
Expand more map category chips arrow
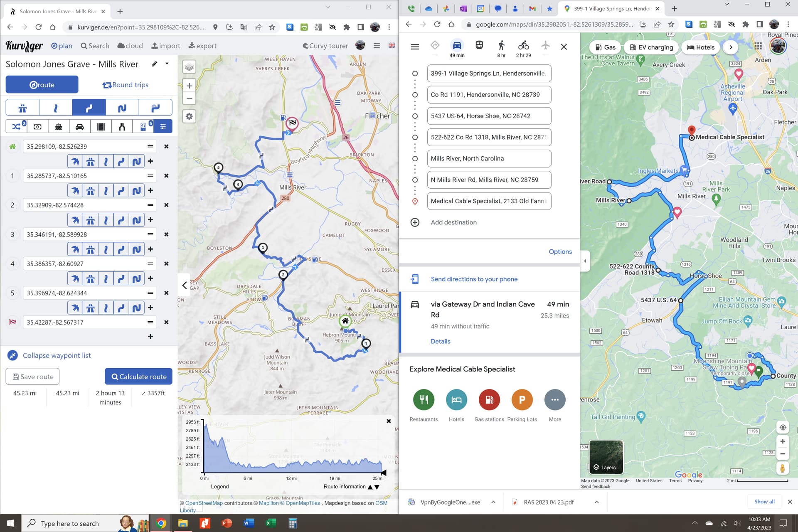[x=731, y=47]
